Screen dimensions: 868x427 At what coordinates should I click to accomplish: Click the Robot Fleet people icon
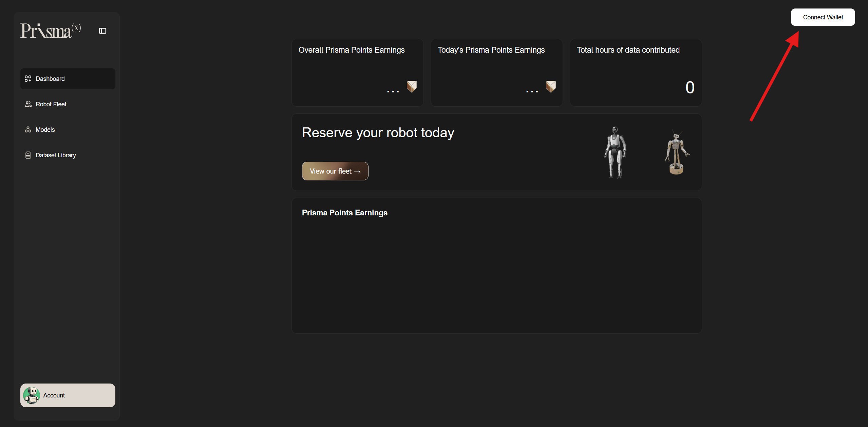click(x=28, y=104)
